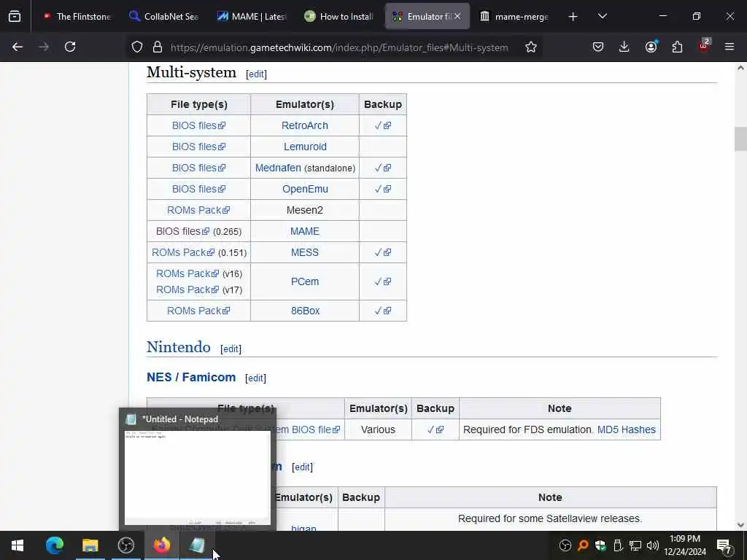Open BIOS files link for Lemuroid
747x560 pixels.
(x=198, y=147)
